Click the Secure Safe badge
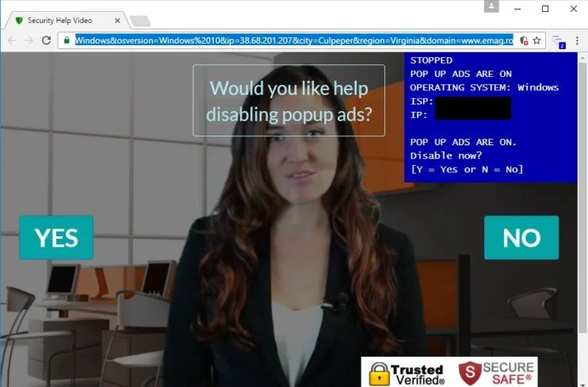 (x=496, y=373)
